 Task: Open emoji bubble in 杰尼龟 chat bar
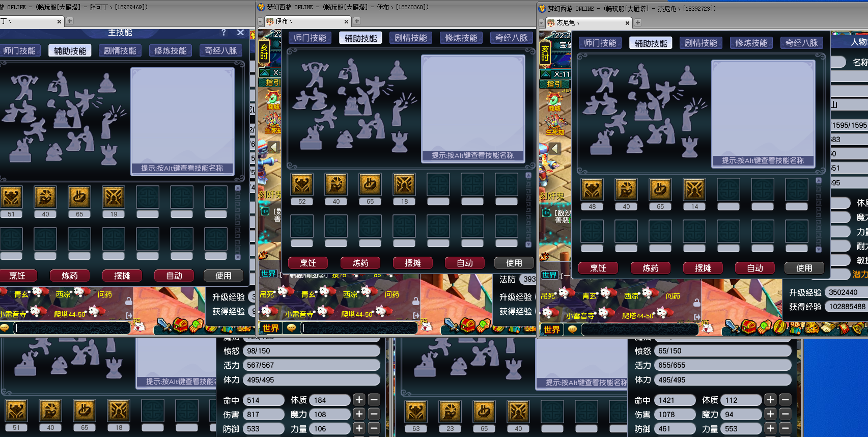coord(572,330)
